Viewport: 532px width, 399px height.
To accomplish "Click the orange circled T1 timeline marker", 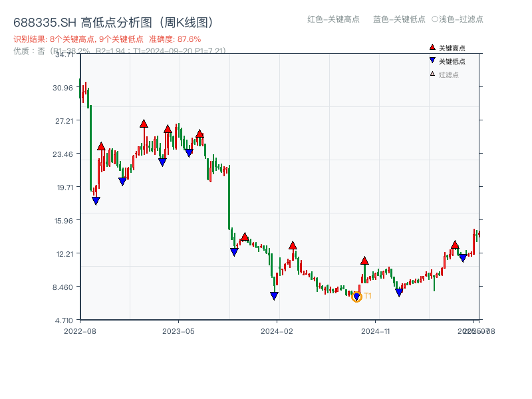I will [x=356, y=297].
